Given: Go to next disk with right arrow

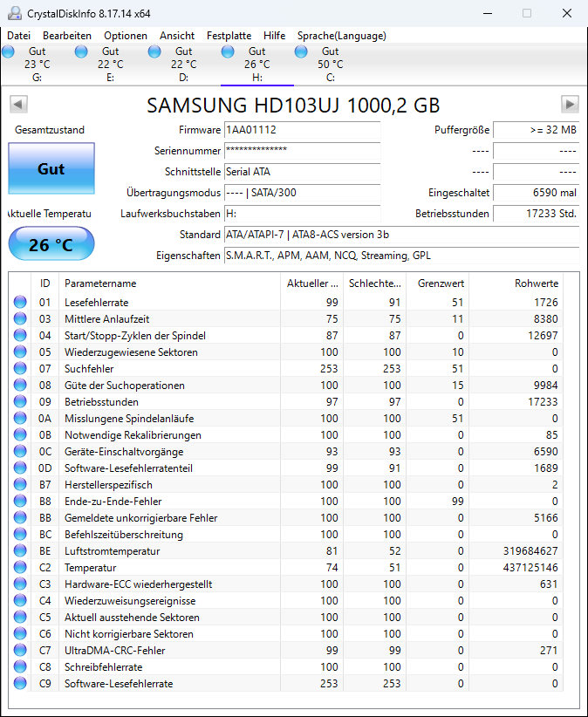Looking at the screenshot, I should [570, 105].
